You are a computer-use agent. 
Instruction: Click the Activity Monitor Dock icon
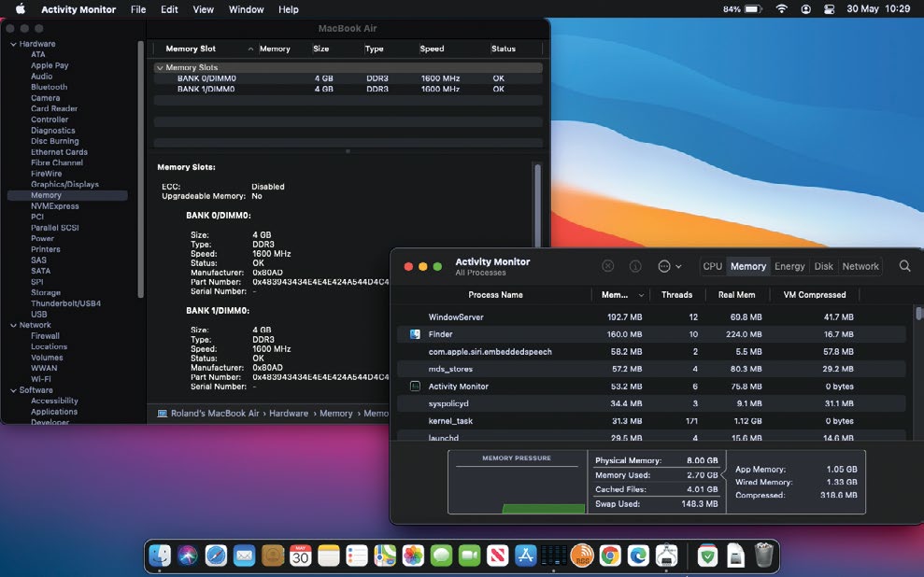pos(554,555)
